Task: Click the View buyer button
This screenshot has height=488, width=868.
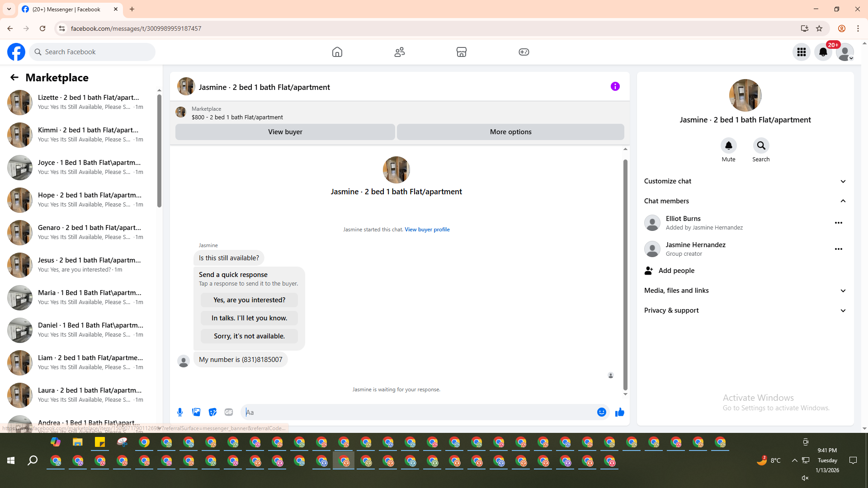Action: point(285,132)
